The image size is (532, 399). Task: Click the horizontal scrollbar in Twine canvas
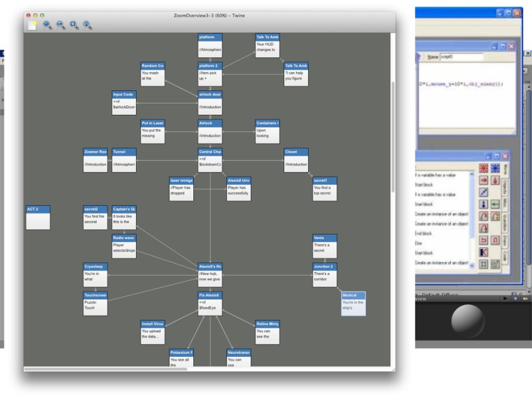(x=107, y=369)
